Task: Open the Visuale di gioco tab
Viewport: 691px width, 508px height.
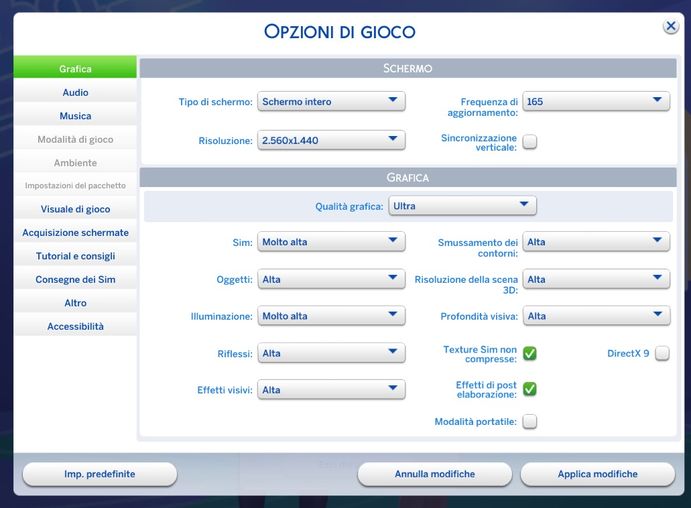Action: tap(75, 209)
